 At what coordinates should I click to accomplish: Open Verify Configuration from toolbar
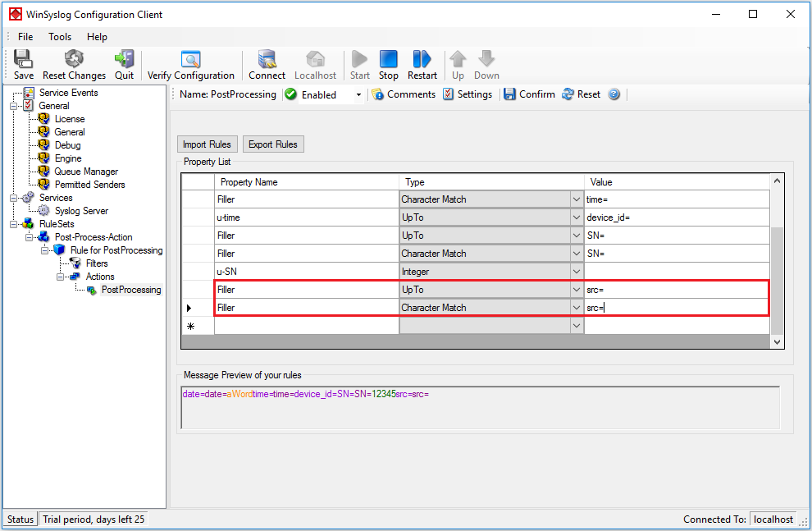click(190, 65)
